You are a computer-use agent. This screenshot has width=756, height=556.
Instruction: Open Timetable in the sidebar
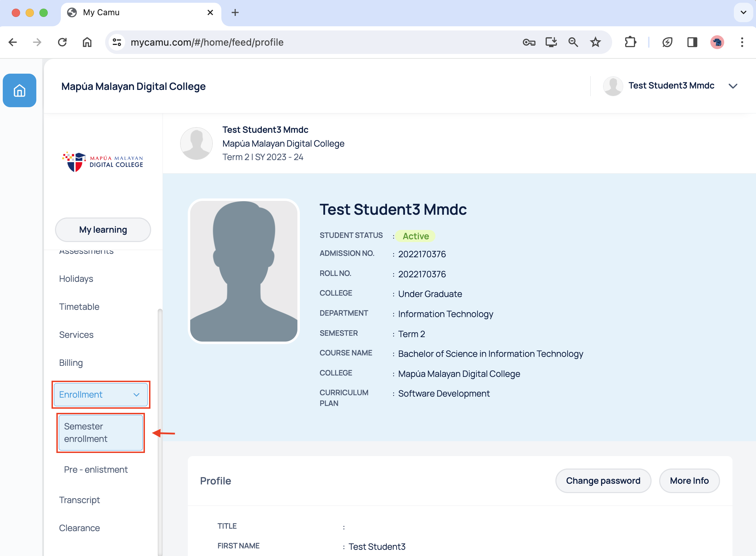tap(79, 307)
